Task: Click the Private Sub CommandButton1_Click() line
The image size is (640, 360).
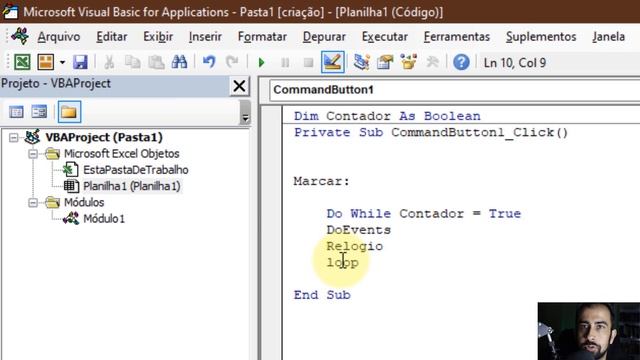Action: (431, 133)
